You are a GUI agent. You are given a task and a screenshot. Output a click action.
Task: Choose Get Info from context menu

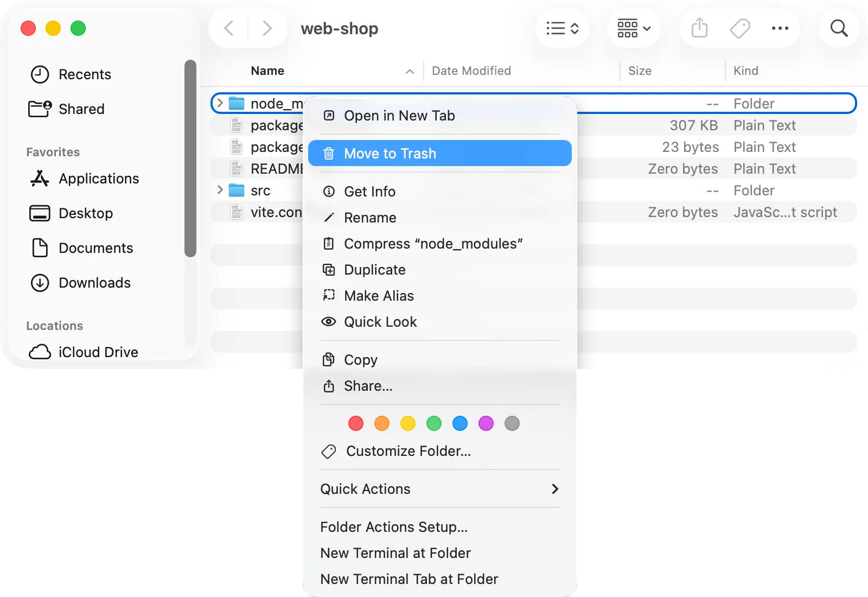point(440,192)
